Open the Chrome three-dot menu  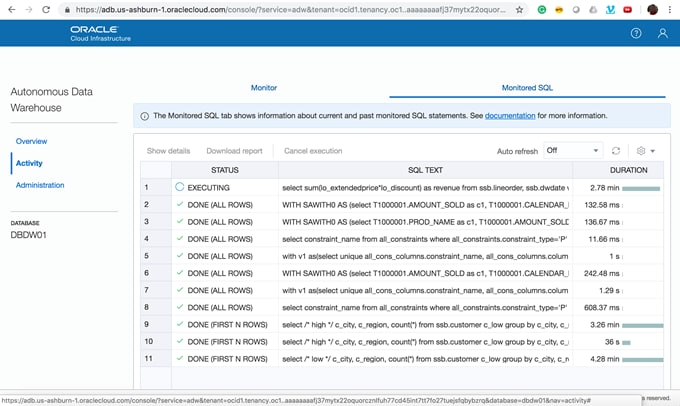click(x=670, y=9)
